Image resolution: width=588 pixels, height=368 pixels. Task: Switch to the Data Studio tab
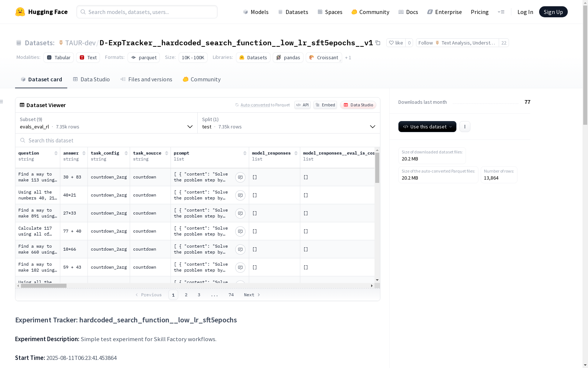pyautogui.click(x=91, y=79)
